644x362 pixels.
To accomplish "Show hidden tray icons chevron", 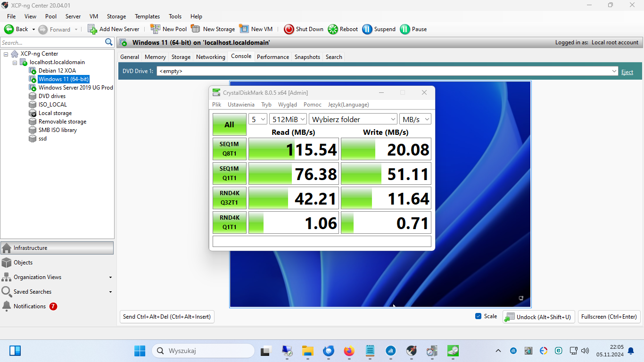I will point(498,351).
